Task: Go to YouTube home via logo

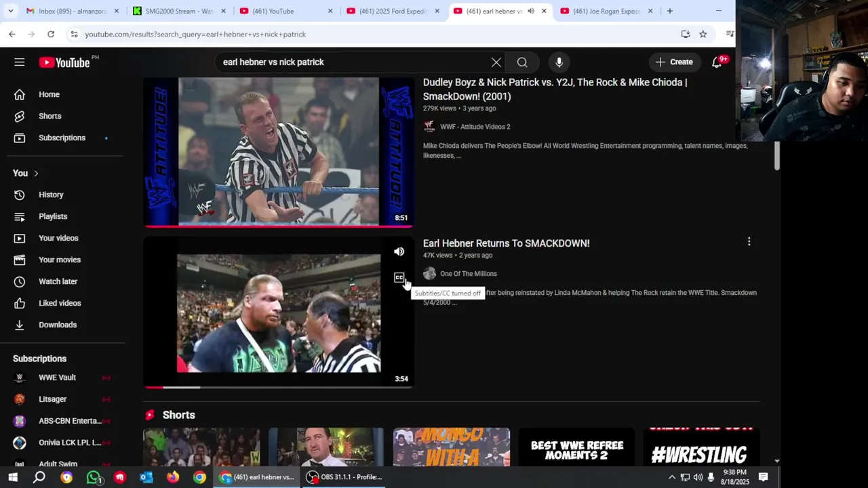Action: pos(64,62)
